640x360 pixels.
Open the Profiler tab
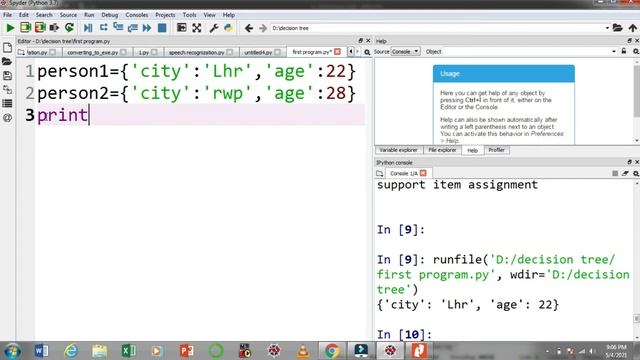(x=496, y=150)
